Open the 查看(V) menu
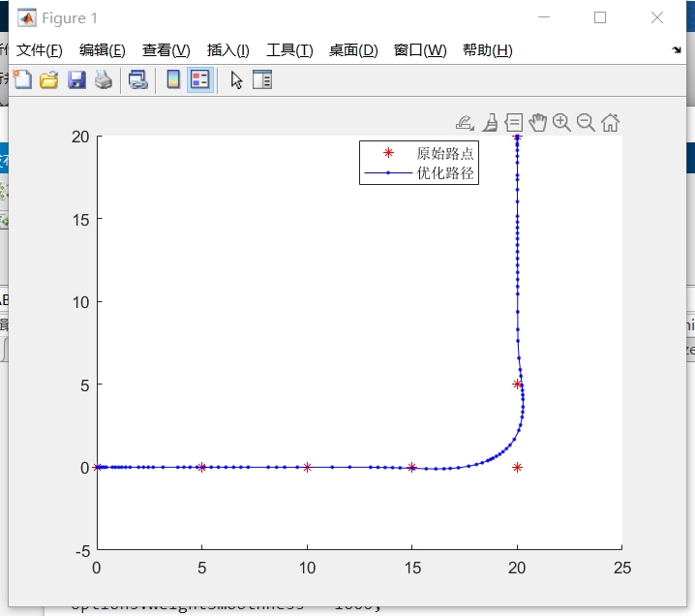This screenshot has height=616, width=695. pos(166,50)
